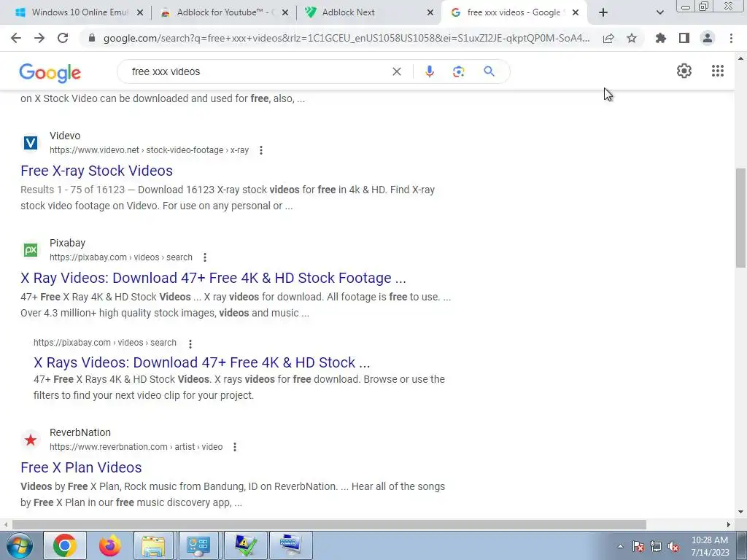Open X Rays Videos Pixabay sub-link
The image size is (747, 560).
[x=202, y=362]
